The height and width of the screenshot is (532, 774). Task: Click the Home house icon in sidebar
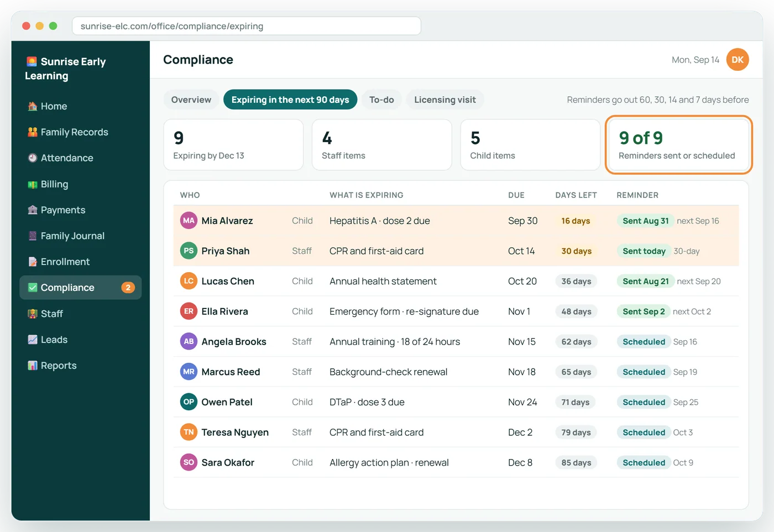point(33,106)
